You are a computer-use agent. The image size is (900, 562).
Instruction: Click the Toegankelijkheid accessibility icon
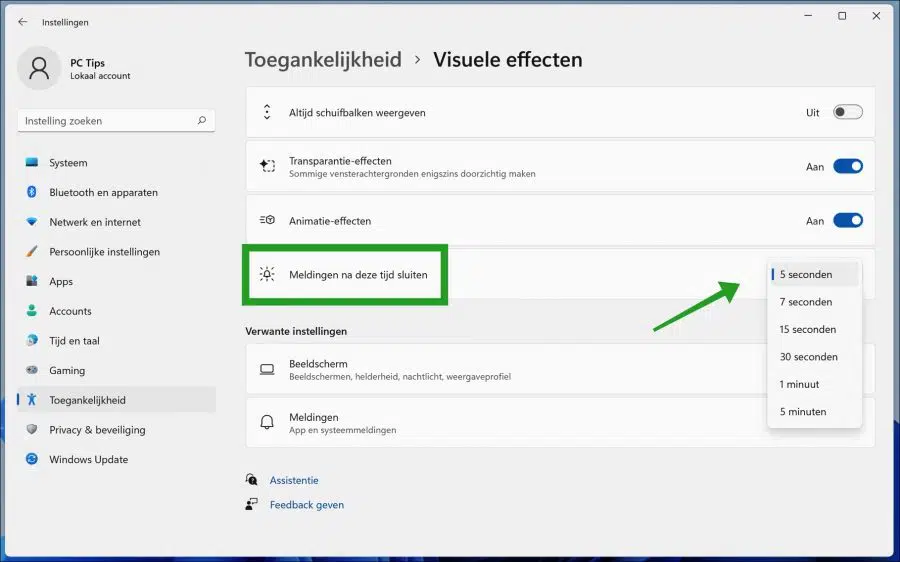(x=32, y=400)
